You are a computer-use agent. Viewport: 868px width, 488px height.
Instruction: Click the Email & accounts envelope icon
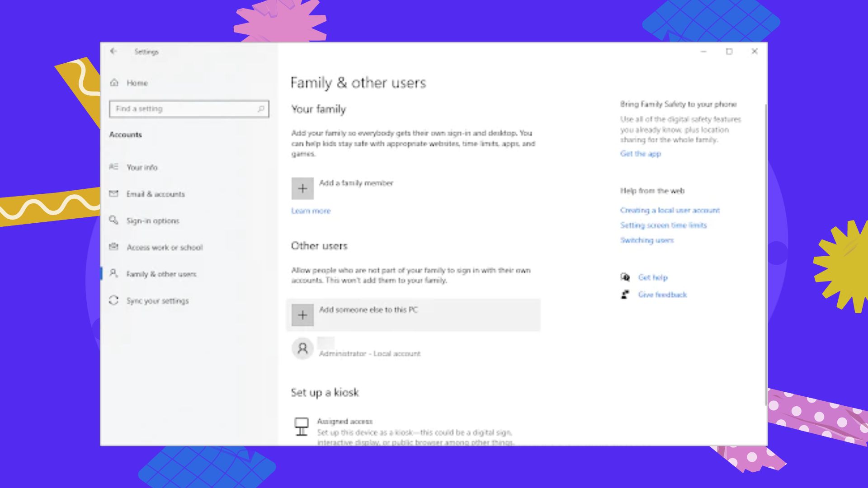[x=113, y=194]
